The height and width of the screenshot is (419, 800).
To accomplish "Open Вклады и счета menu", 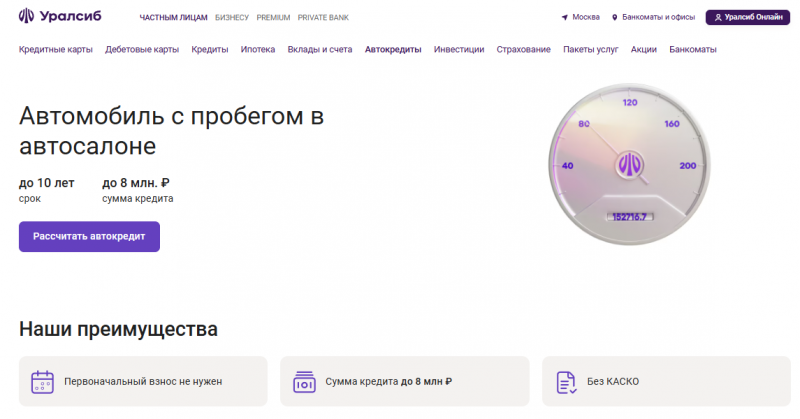I will pyautogui.click(x=320, y=50).
